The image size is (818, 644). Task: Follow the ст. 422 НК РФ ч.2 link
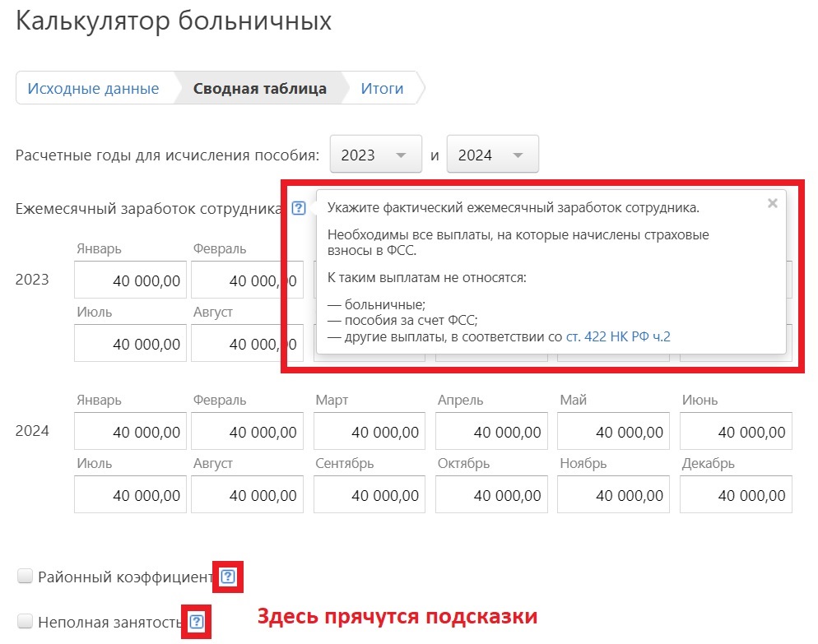(x=618, y=337)
